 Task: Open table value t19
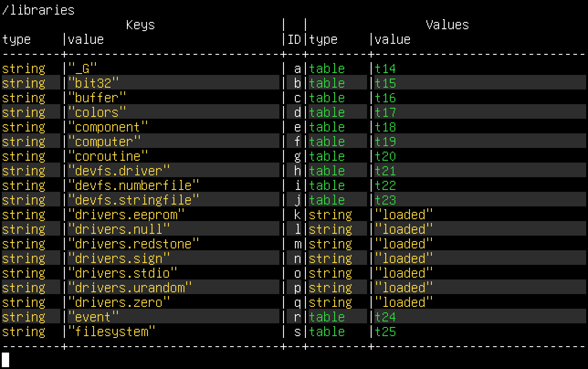pos(385,142)
